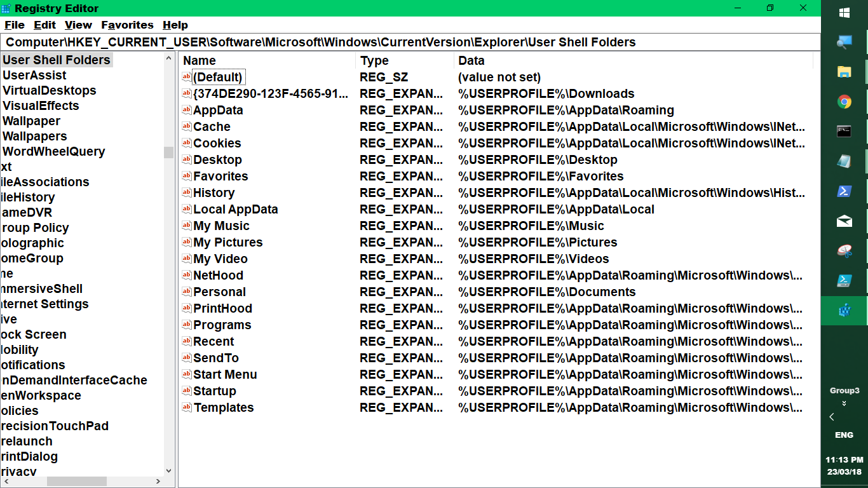Click the string icon beside the Startup value
868x488 pixels.
[x=187, y=391]
